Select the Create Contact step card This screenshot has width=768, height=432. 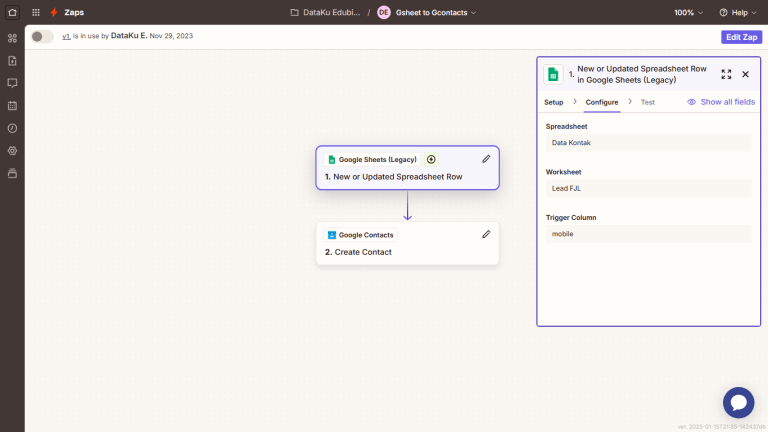pyautogui.click(x=408, y=243)
